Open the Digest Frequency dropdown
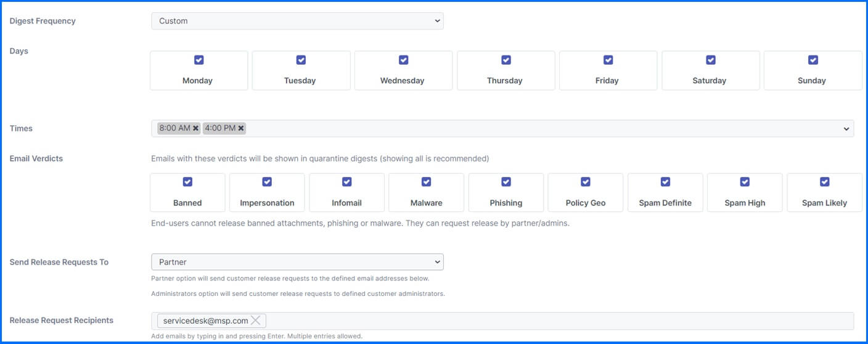The width and height of the screenshot is (868, 344). (x=297, y=21)
